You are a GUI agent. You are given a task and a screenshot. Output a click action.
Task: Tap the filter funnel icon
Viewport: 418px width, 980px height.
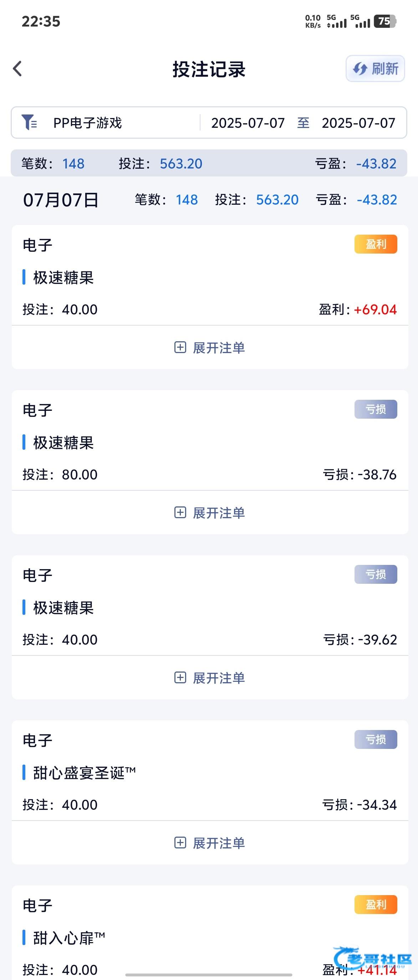click(29, 123)
